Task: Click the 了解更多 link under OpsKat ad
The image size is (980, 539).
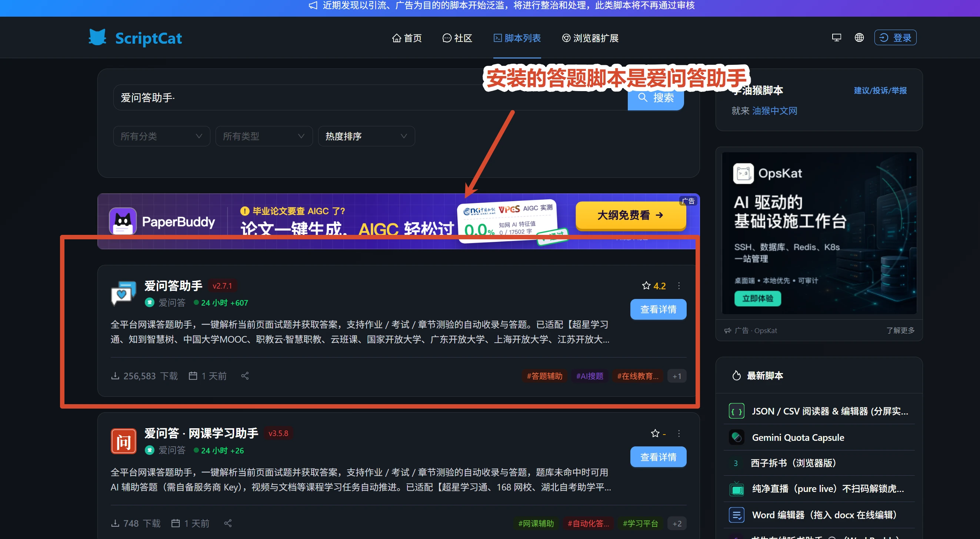Action: pyautogui.click(x=900, y=330)
